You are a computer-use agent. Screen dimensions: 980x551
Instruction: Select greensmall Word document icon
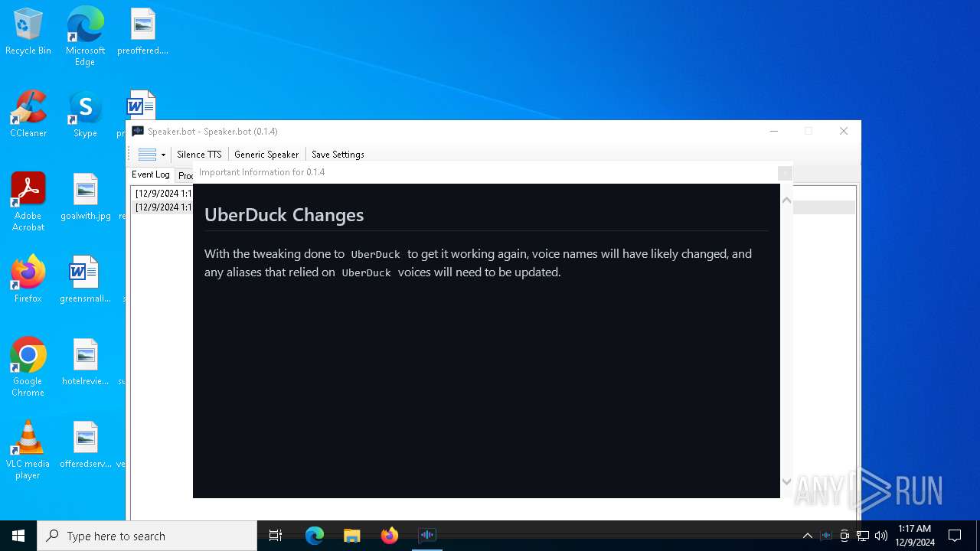click(x=85, y=280)
